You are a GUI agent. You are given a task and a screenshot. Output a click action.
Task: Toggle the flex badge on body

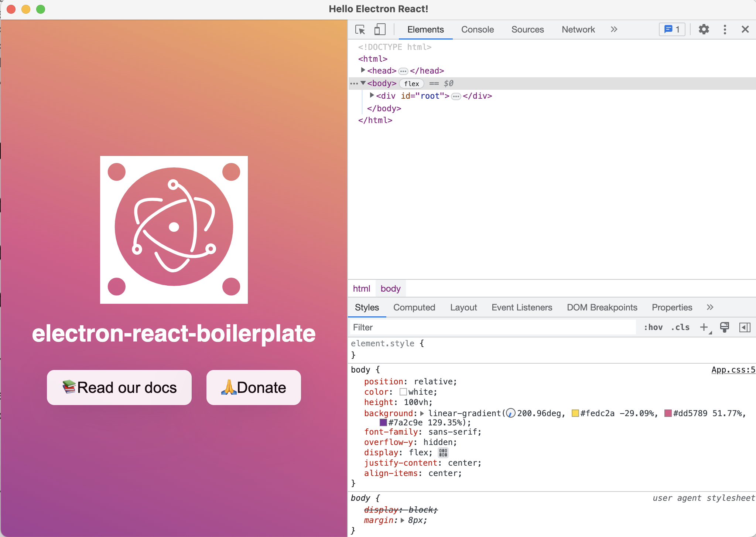coord(411,84)
